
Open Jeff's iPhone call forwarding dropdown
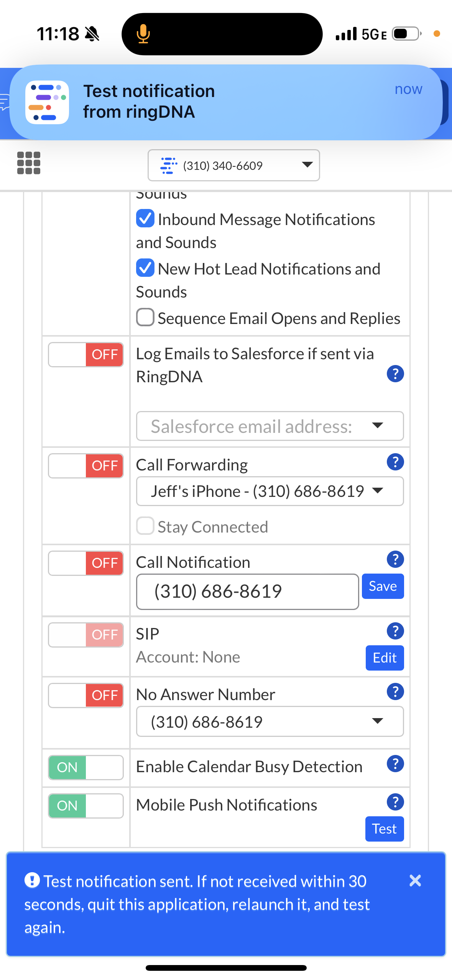(270, 491)
